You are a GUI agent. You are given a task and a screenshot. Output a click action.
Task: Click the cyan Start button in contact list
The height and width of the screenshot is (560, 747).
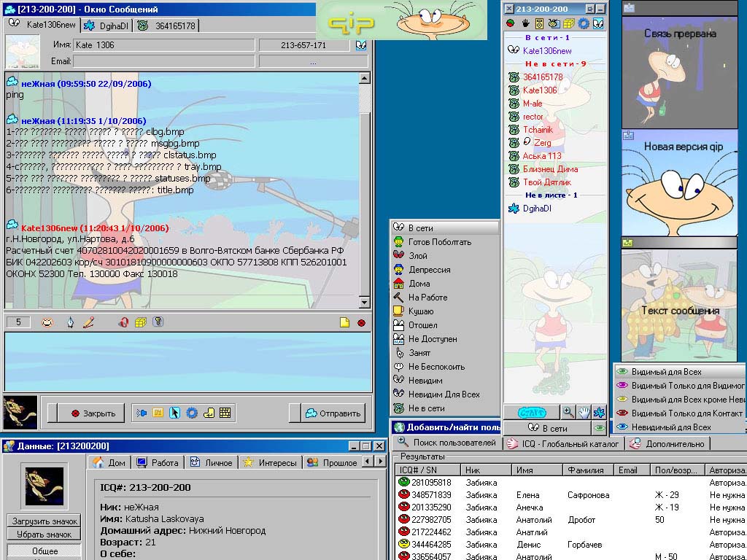coord(532,413)
